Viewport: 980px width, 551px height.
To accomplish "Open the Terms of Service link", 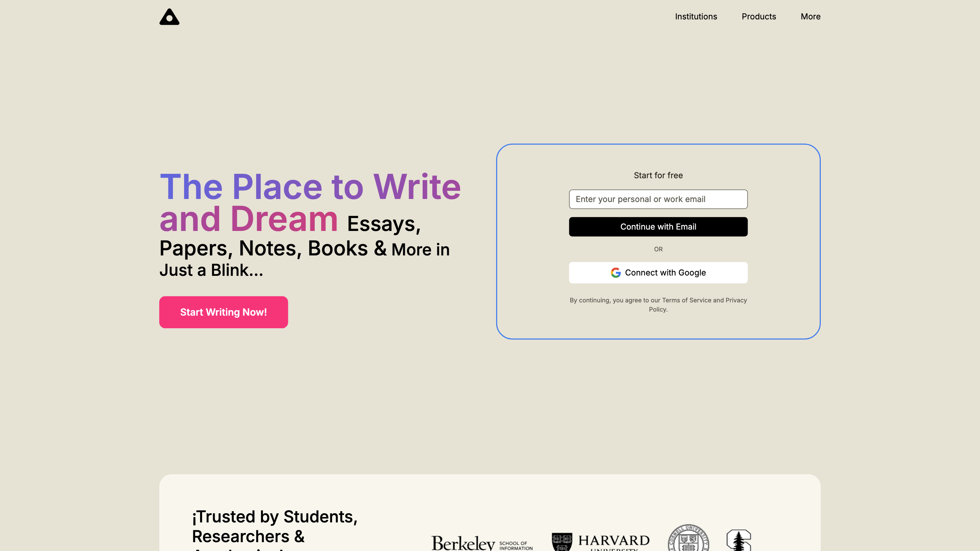I will click(x=686, y=300).
